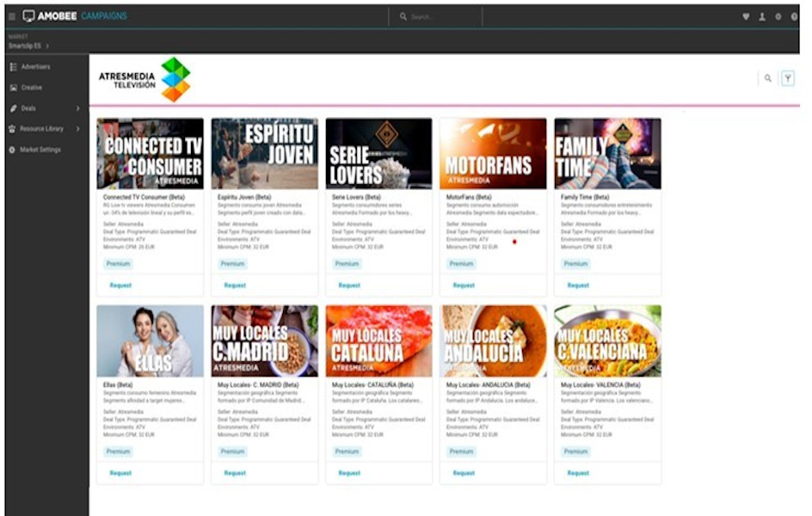The image size is (812, 516).
Task: Click the Deals pencil icon in sidebar
Action: point(14,108)
